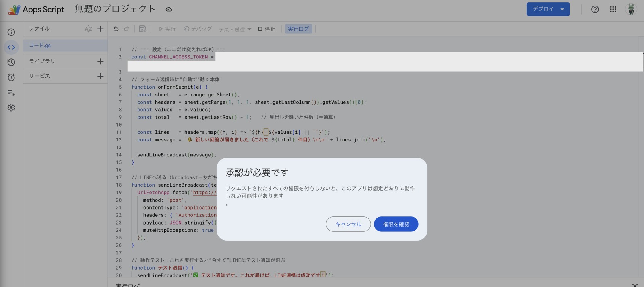
Task: Click the redo arrow in toolbar
Action: coord(126,29)
